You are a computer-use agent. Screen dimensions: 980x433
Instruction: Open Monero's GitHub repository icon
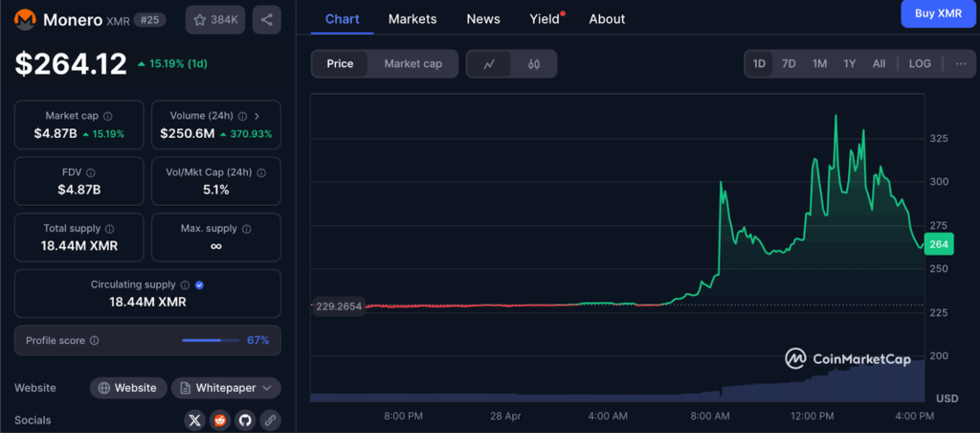pos(245,420)
